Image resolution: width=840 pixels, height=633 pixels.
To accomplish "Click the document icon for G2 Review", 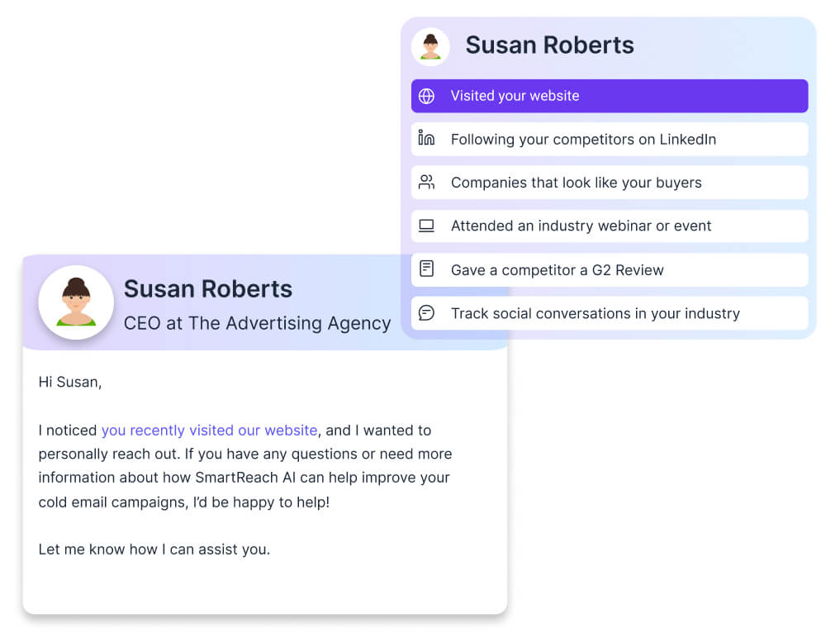I will click(x=426, y=269).
